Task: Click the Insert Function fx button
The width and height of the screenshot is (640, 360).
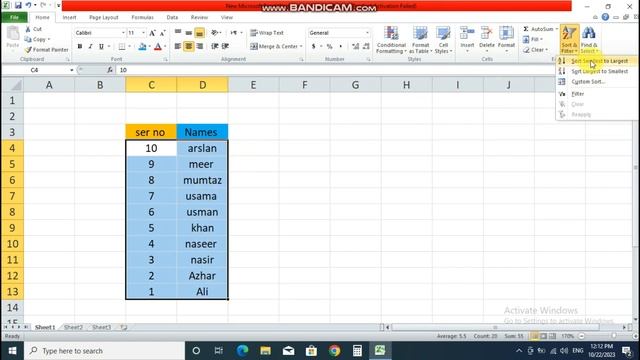Action: point(110,70)
